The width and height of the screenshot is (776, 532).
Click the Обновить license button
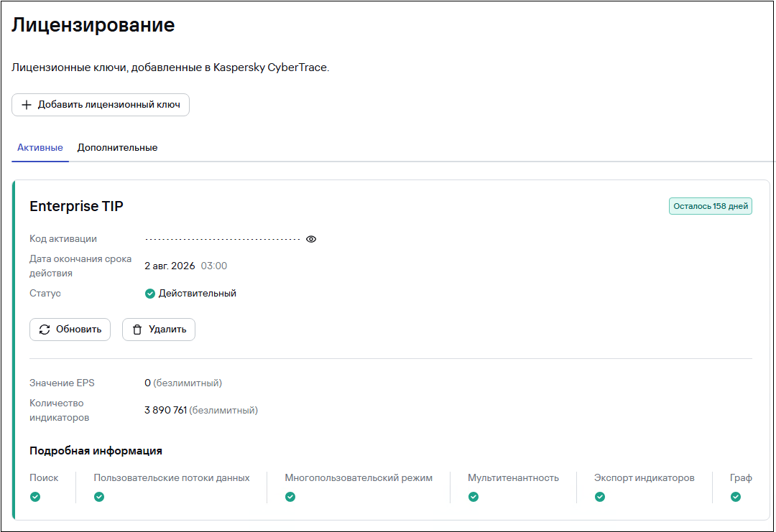pos(70,330)
